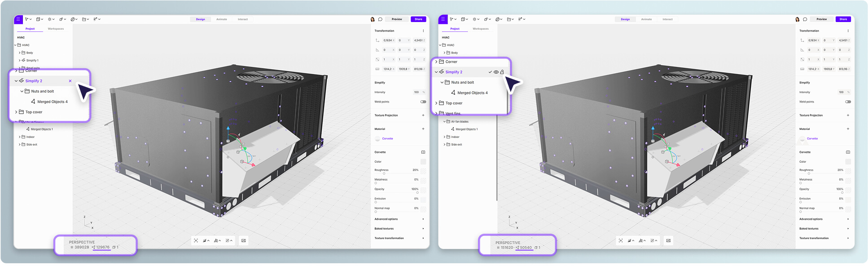Enable Weld points switch in left window
This screenshot has height=266, width=868.
[x=423, y=102]
